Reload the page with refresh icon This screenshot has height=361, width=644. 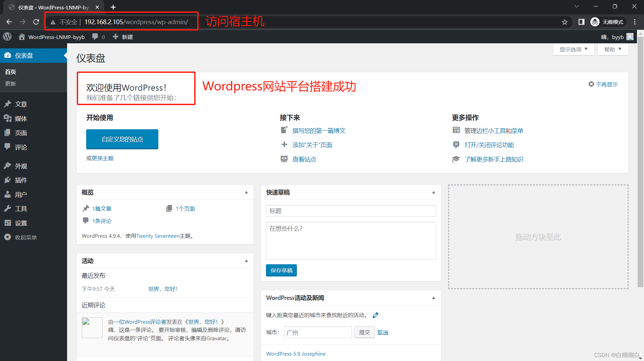[x=36, y=22]
